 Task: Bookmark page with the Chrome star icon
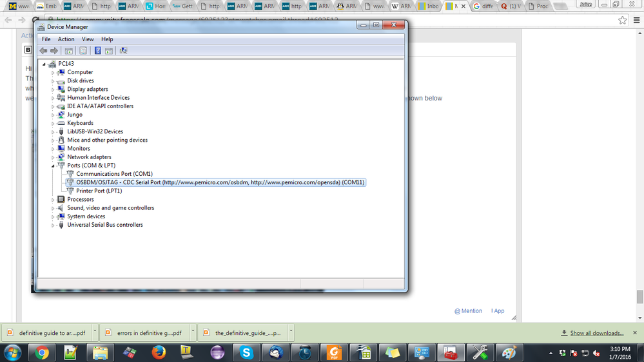[x=622, y=20]
